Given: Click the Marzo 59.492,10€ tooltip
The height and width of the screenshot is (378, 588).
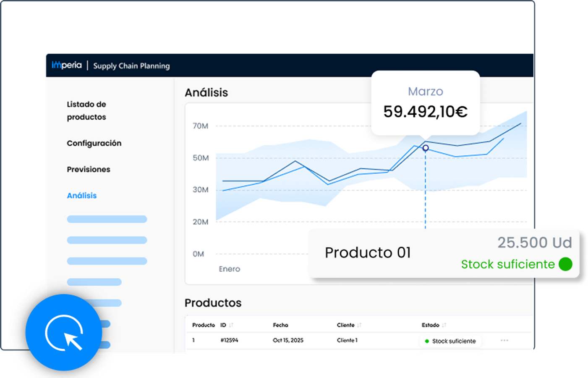Looking at the screenshot, I should [425, 103].
